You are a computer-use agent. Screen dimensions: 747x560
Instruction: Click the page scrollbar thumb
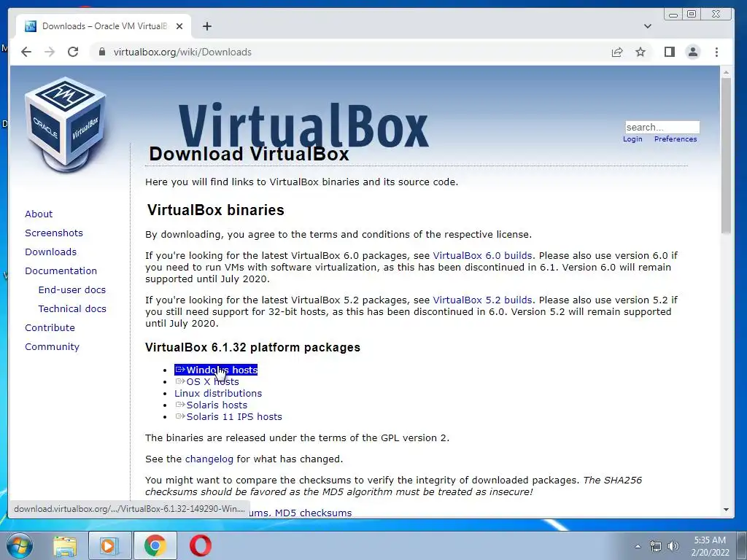(x=726, y=156)
